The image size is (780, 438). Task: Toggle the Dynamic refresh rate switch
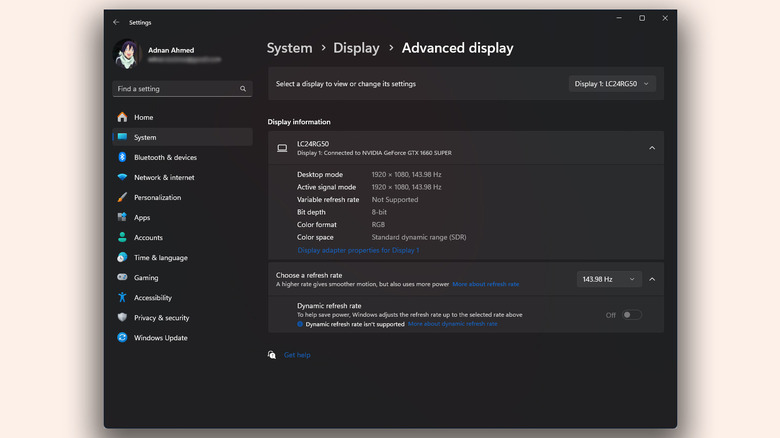(631, 315)
